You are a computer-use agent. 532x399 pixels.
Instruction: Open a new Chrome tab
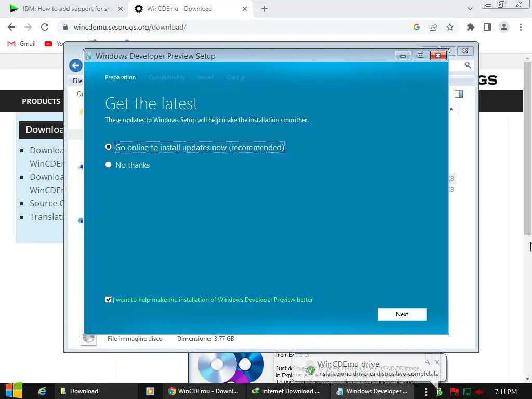264,9
